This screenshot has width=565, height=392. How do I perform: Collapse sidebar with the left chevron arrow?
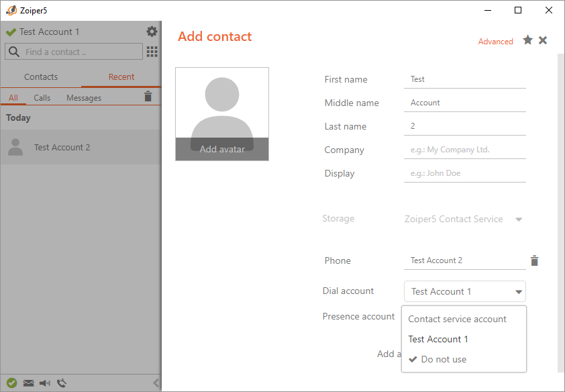(156, 383)
